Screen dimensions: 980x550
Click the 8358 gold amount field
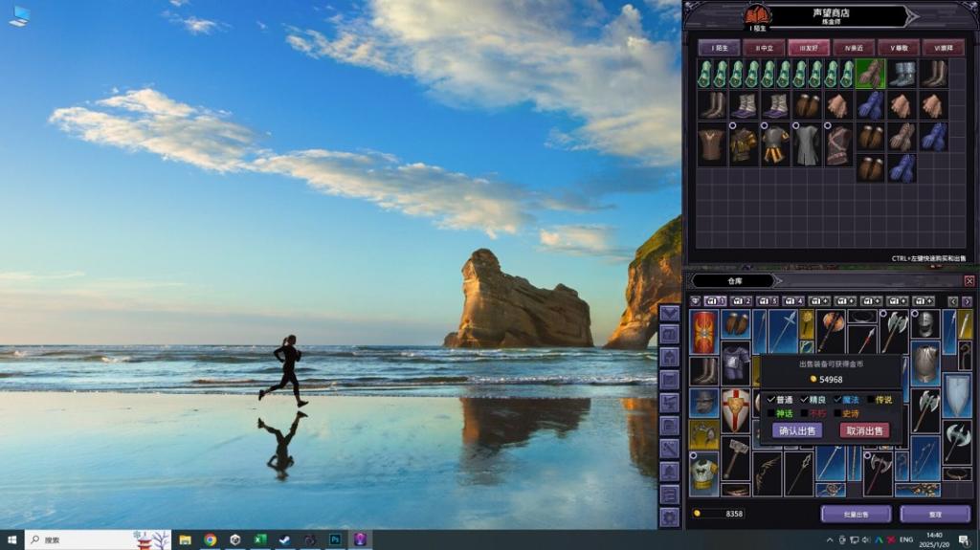718,514
